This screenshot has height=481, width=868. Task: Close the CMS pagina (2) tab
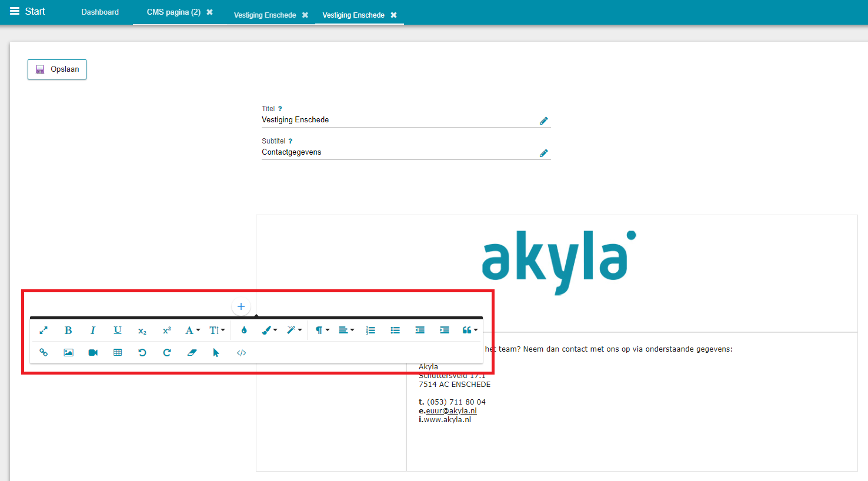pos(209,12)
